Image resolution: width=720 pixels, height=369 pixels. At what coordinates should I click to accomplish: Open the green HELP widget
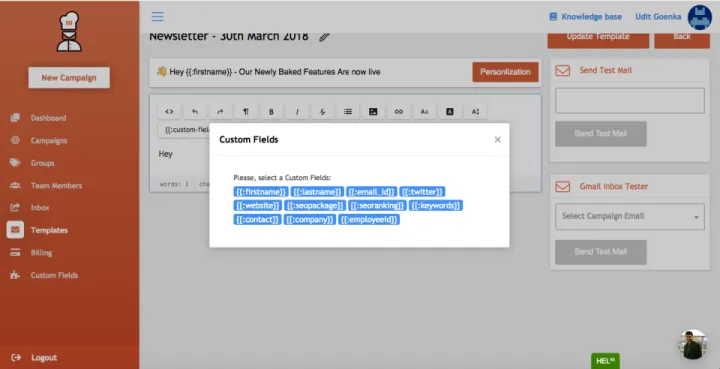(x=605, y=361)
